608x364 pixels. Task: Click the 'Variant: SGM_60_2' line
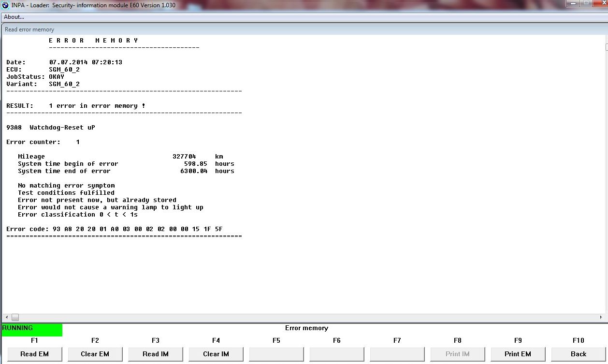tap(43, 84)
